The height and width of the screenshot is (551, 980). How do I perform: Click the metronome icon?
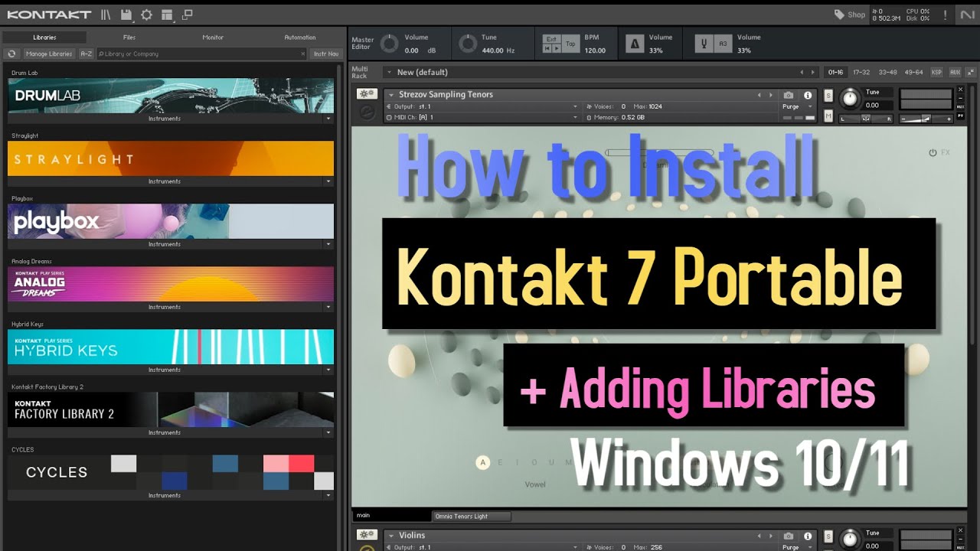coord(634,44)
